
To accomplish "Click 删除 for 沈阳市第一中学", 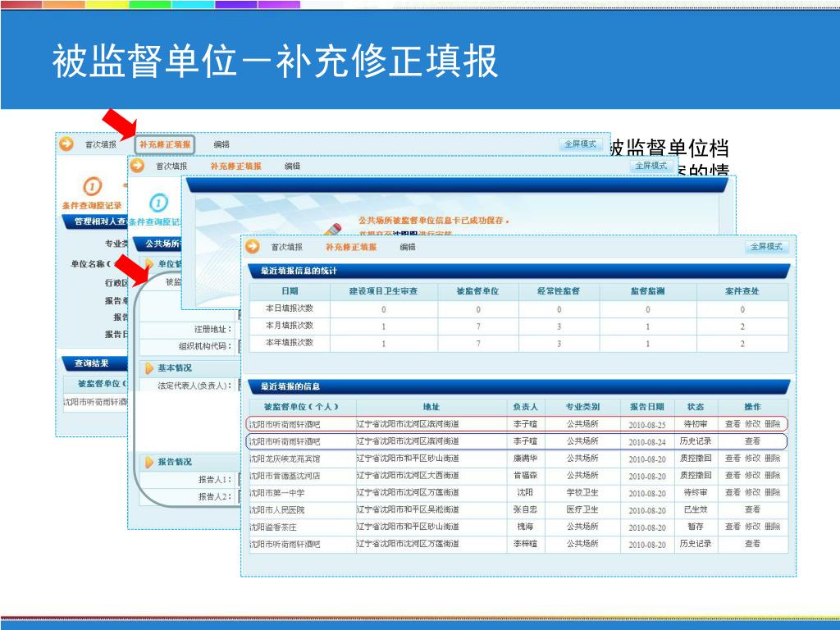I will (773, 492).
